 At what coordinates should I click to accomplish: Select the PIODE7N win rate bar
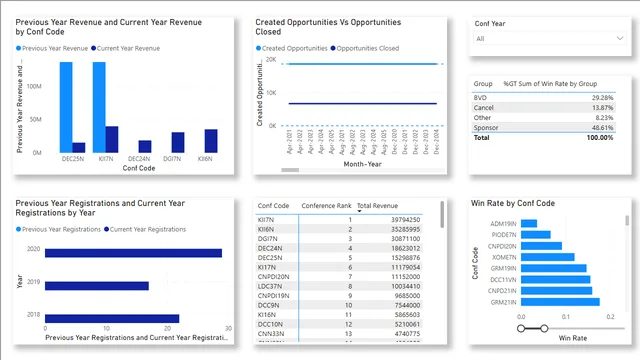(x=536, y=235)
